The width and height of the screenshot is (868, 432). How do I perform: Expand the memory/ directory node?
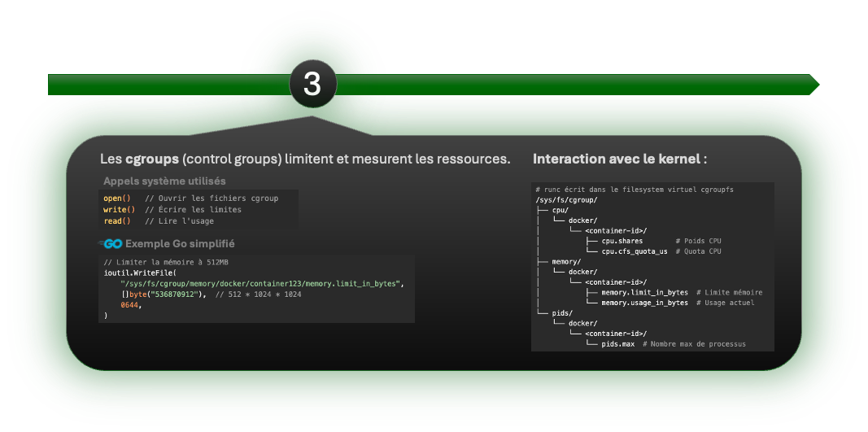tap(566, 261)
